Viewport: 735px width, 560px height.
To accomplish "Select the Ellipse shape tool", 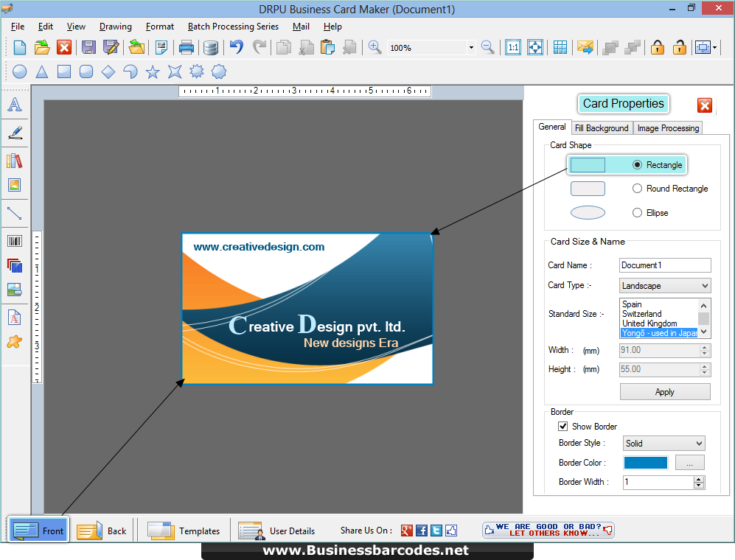I will click(19, 71).
